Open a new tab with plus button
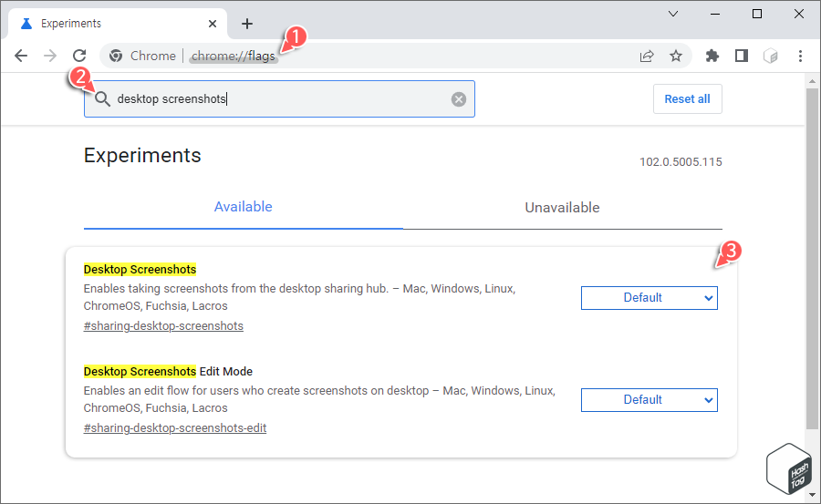Screen dimensions: 821x504 247,24
